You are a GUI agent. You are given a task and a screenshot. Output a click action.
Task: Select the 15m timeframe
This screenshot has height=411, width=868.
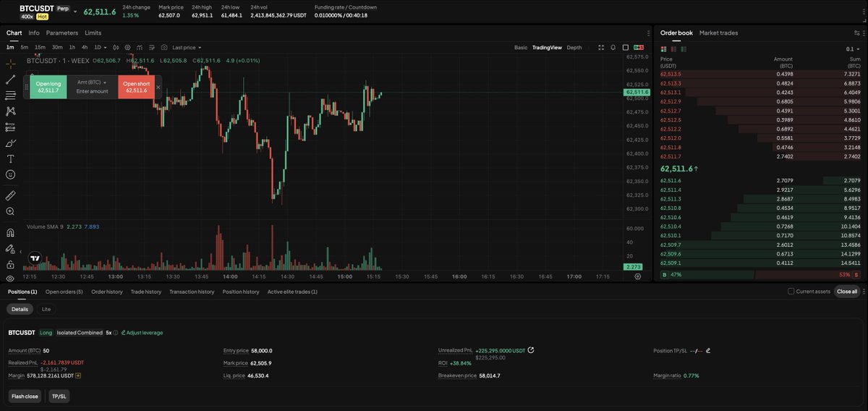pos(40,47)
